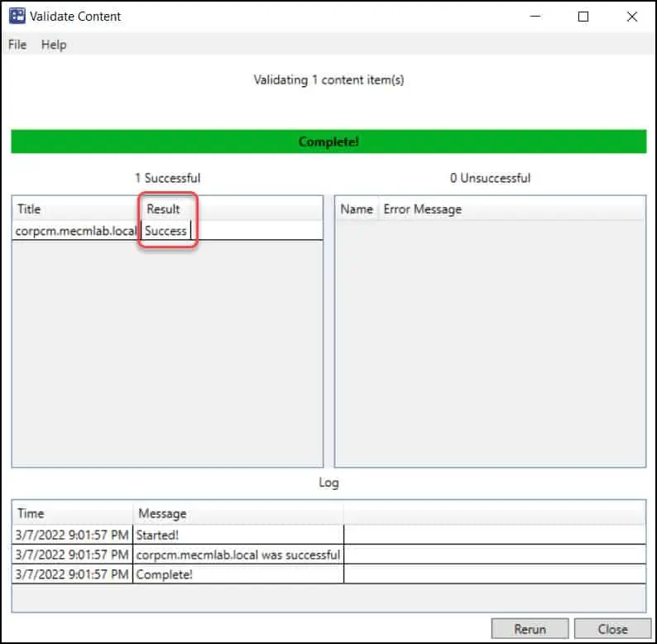Click the Time column header in log
The width and height of the screenshot is (657, 644).
[73, 513]
